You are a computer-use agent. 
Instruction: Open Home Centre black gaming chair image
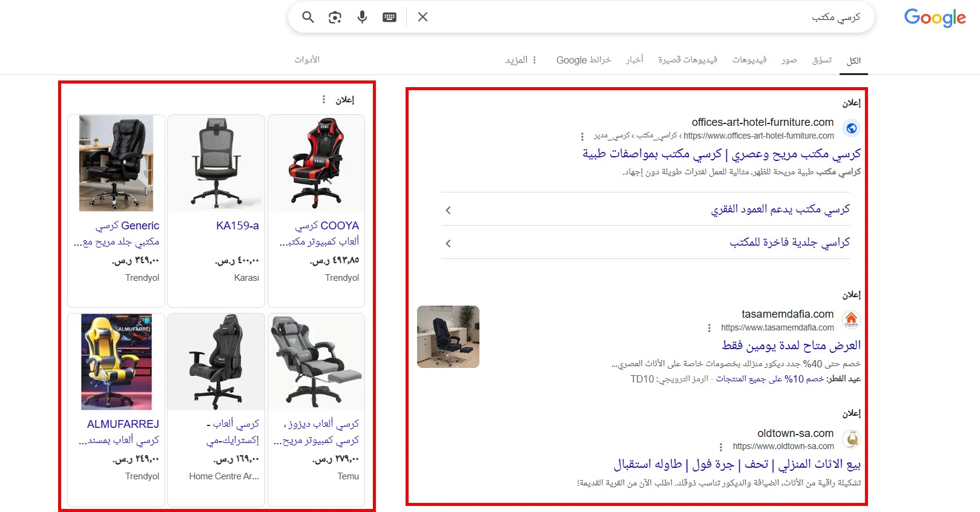216,362
